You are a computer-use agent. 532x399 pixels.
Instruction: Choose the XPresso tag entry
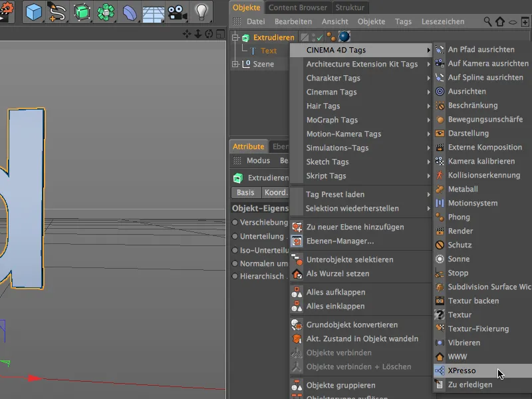(x=483, y=370)
